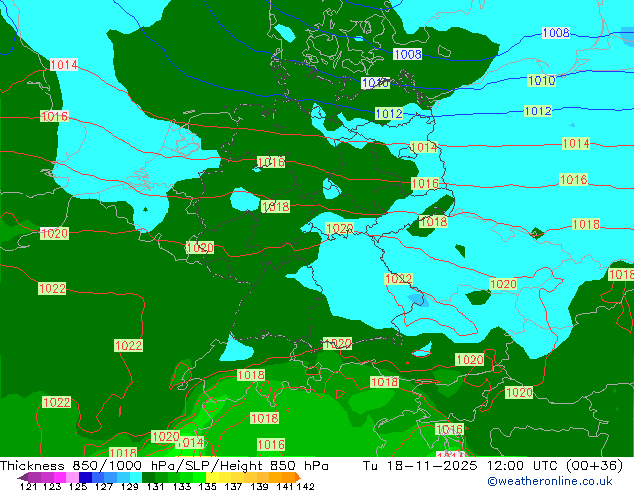This screenshot has width=634, height=490.
Task: Click the red 1014 label with white background
Action: (64, 65)
